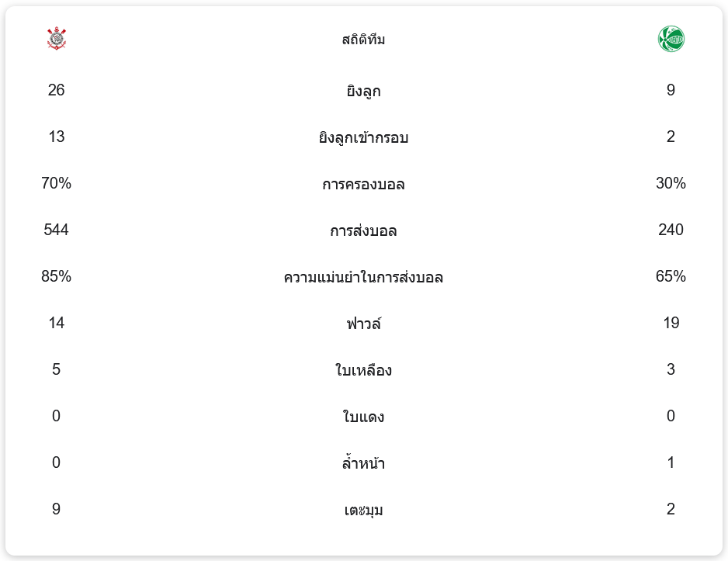The height and width of the screenshot is (561, 728).
Task: Click the การครองบอล possession label
Action: click(x=363, y=185)
